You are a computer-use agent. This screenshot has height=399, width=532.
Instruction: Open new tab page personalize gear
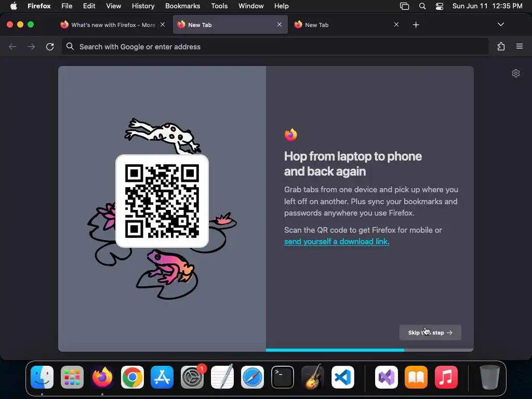(x=516, y=73)
